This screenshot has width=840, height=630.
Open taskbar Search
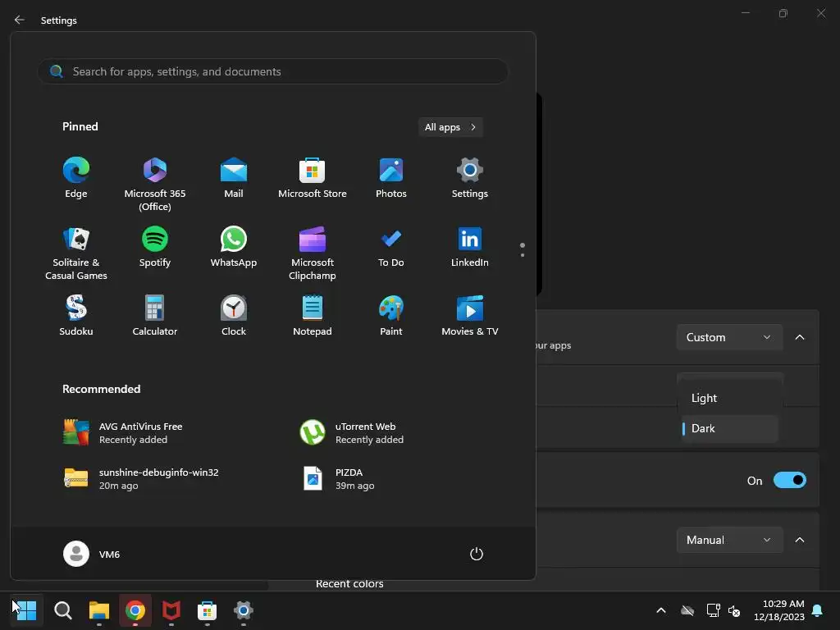pos(62,610)
